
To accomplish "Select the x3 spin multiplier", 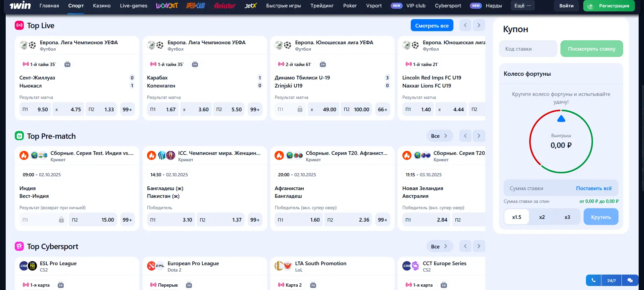I will click(x=567, y=217).
